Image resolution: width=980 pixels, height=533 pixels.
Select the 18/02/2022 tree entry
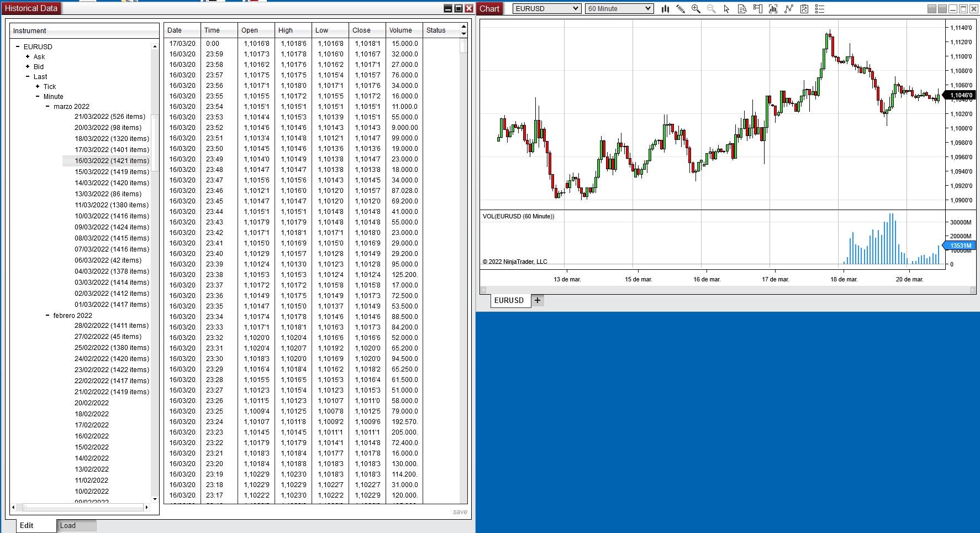(92, 414)
